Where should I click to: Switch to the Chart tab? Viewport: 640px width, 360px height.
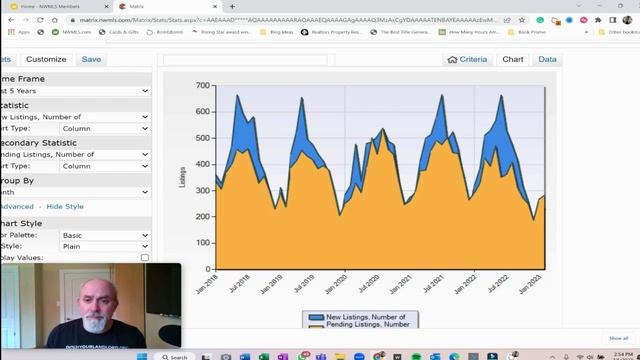tap(513, 59)
